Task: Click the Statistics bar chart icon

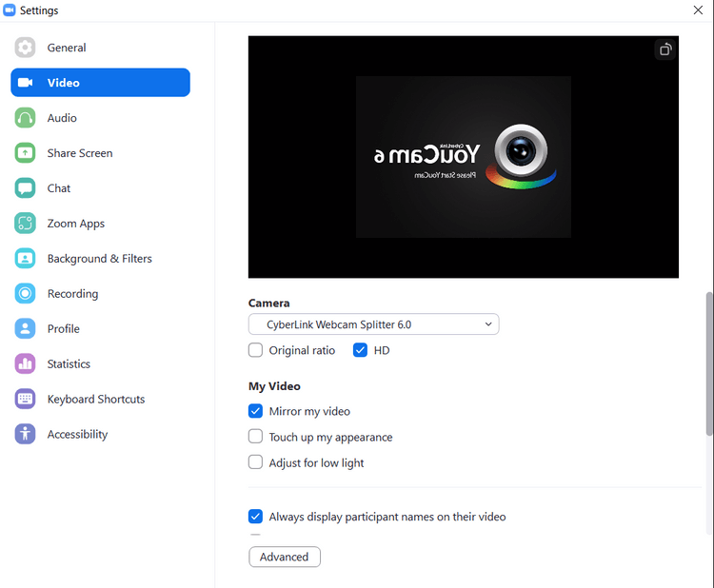Action: 25,363
